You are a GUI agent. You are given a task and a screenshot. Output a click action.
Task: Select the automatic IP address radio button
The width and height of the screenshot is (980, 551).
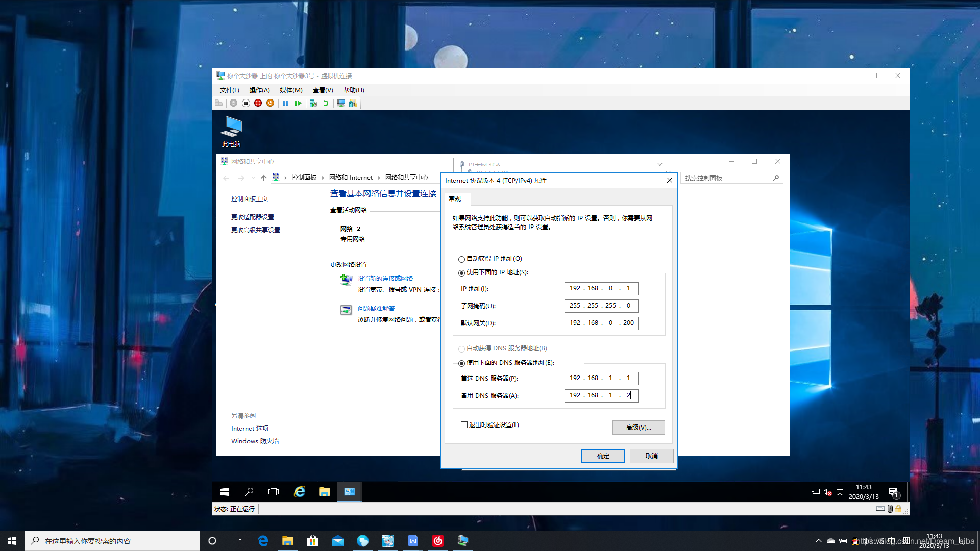pyautogui.click(x=461, y=259)
